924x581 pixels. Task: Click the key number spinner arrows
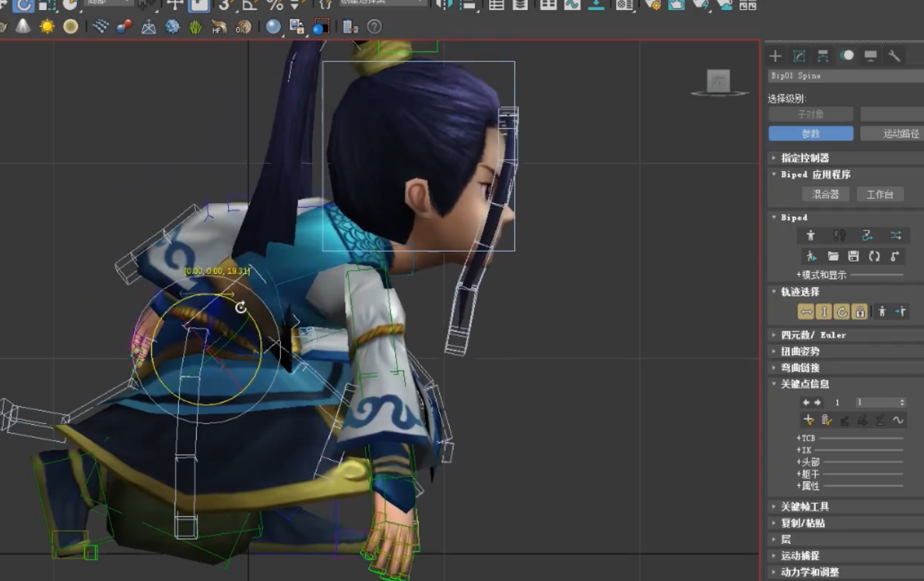coord(902,403)
